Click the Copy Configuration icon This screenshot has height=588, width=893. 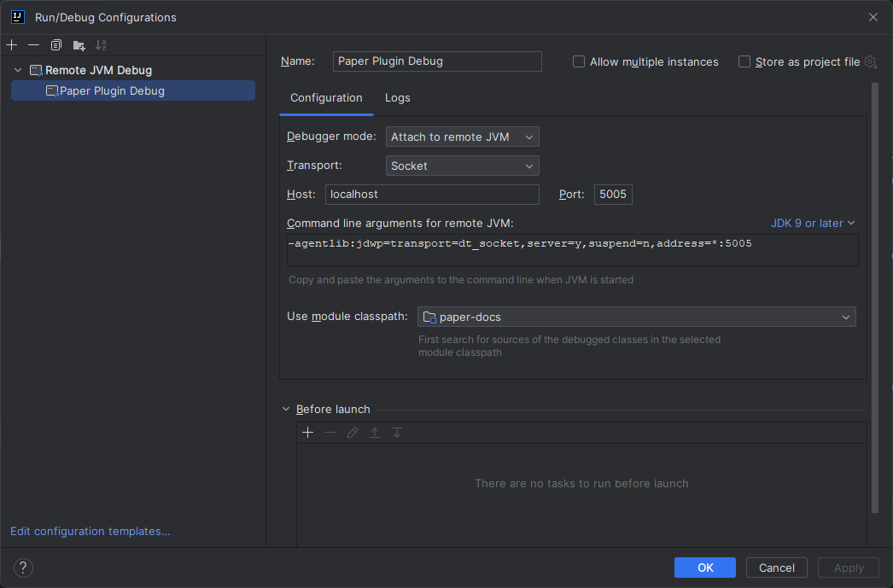[x=56, y=45]
